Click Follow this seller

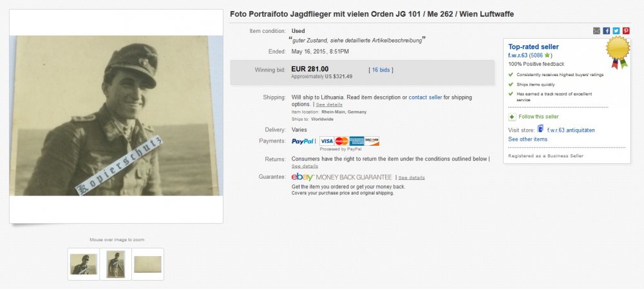click(x=538, y=117)
